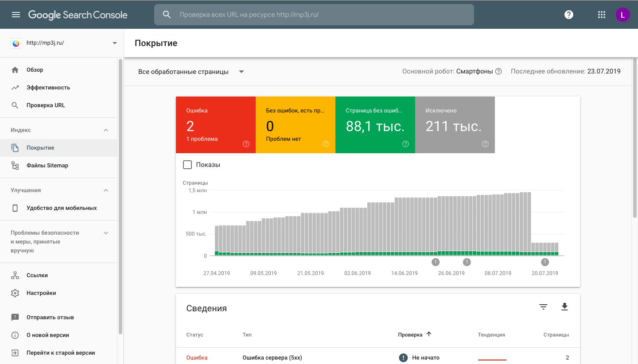This screenshot has width=638, height=364.
Task: Click the filter icon in Сведения
Action: (544, 307)
